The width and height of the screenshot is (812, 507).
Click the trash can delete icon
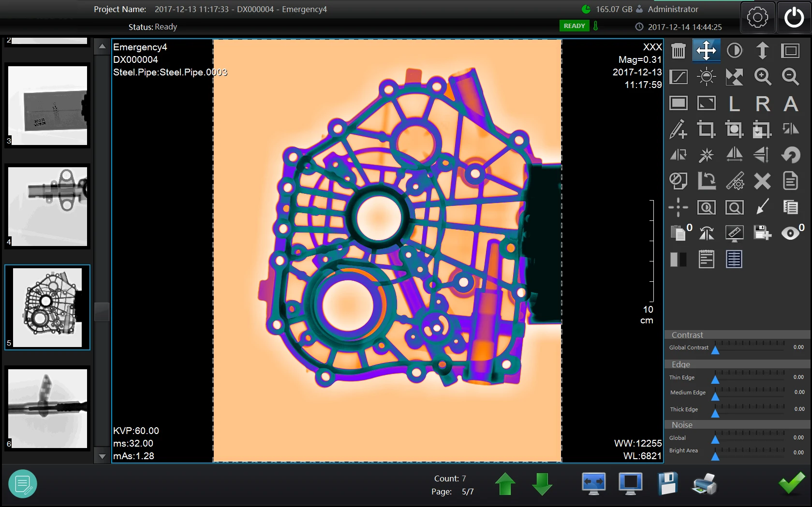point(679,51)
